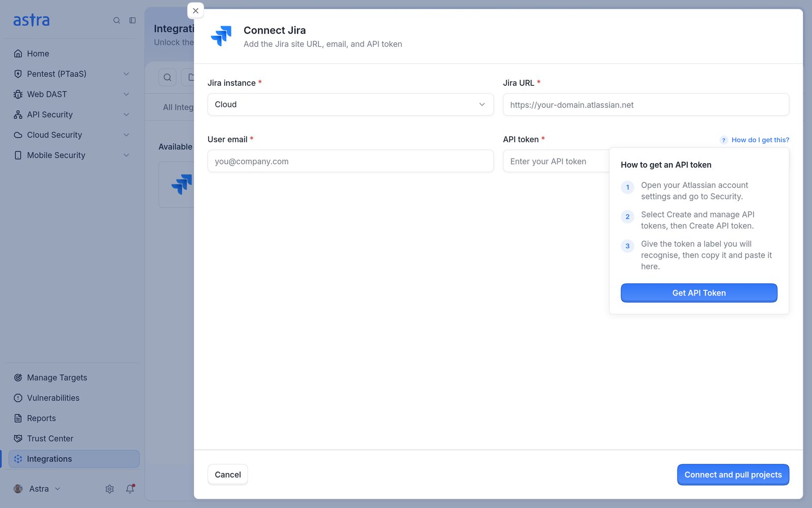Viewport: 812px width, 508px height.
Task: Click Connect and pull projects button
Action: click(x=733, y=474)
